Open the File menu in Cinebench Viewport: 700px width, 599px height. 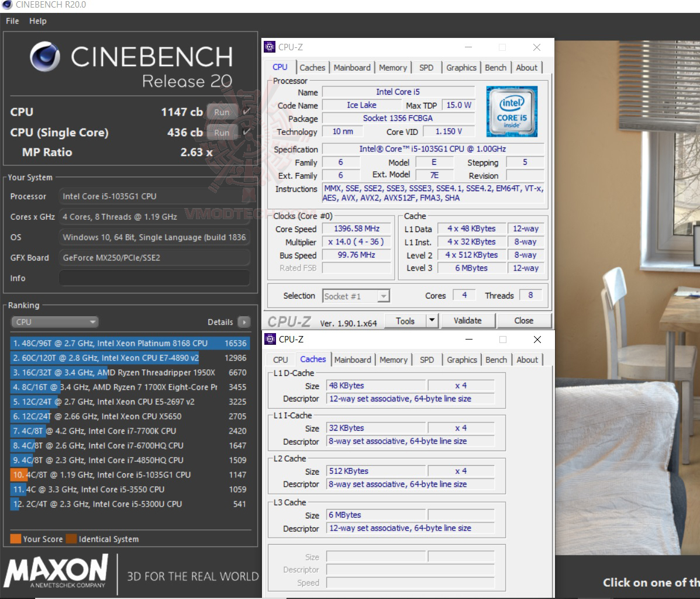tap(12, 21)
